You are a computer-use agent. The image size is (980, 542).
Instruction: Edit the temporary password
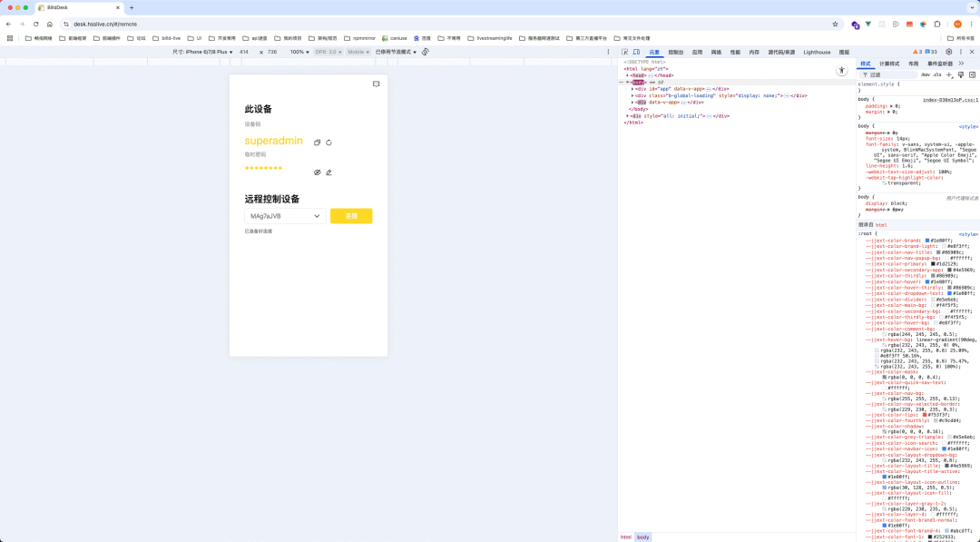[328, 172]
